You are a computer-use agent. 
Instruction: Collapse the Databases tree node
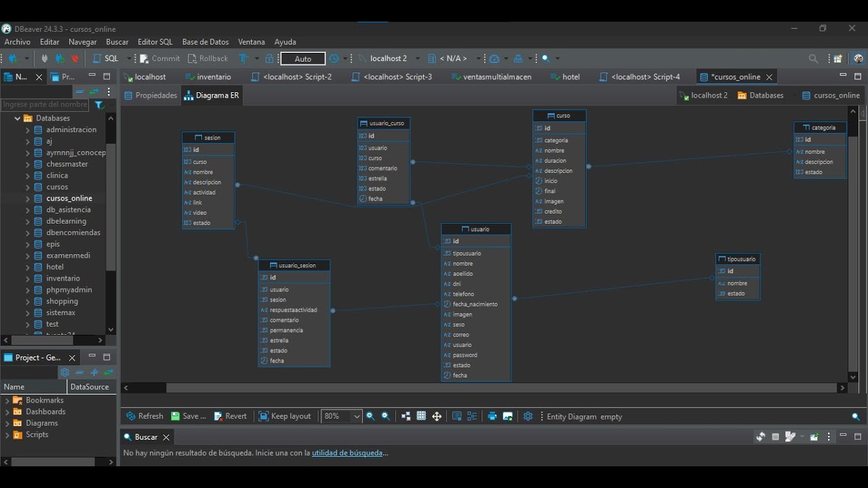pyautogui.click(x=17, y=118)
